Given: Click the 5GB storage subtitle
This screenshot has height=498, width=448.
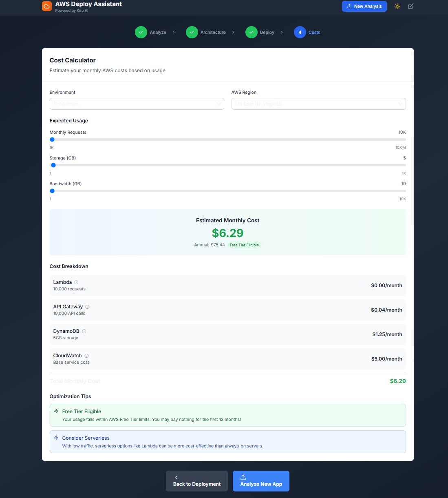Looking at the screenshot, I should (66, 338).
